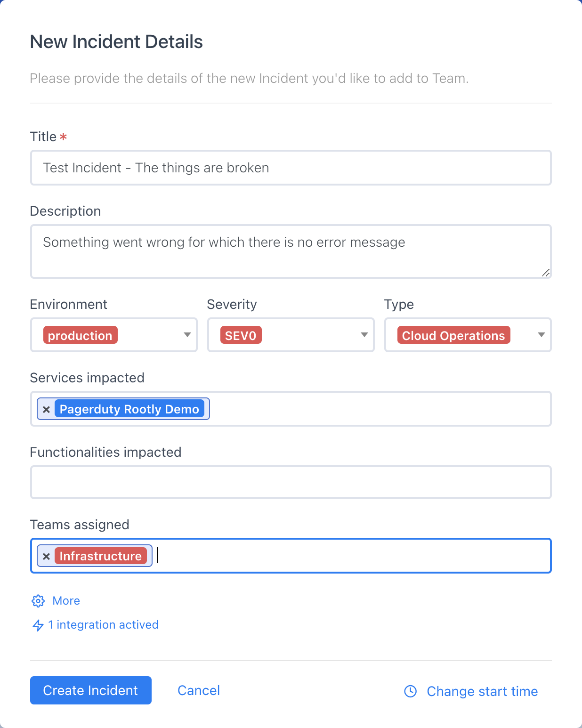Select the red production environment tag
582x728 pixels.
[x=80, y=335]
